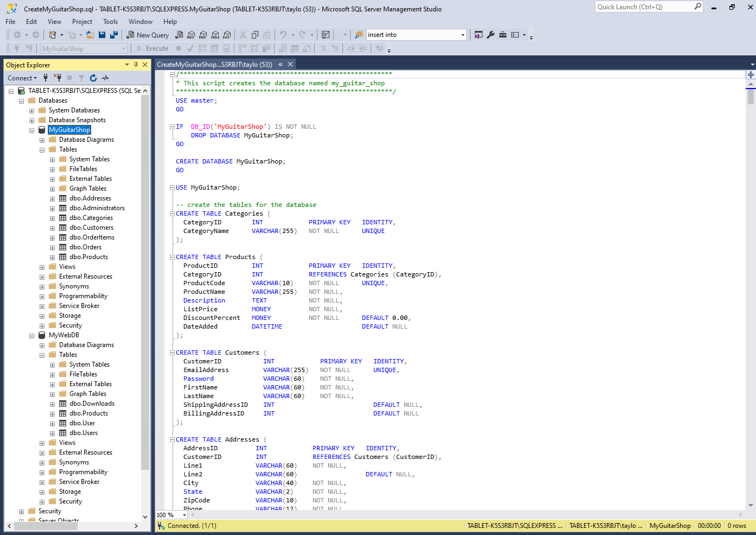
Task: Click the Save toolbar icon
Action: (102, 34)
